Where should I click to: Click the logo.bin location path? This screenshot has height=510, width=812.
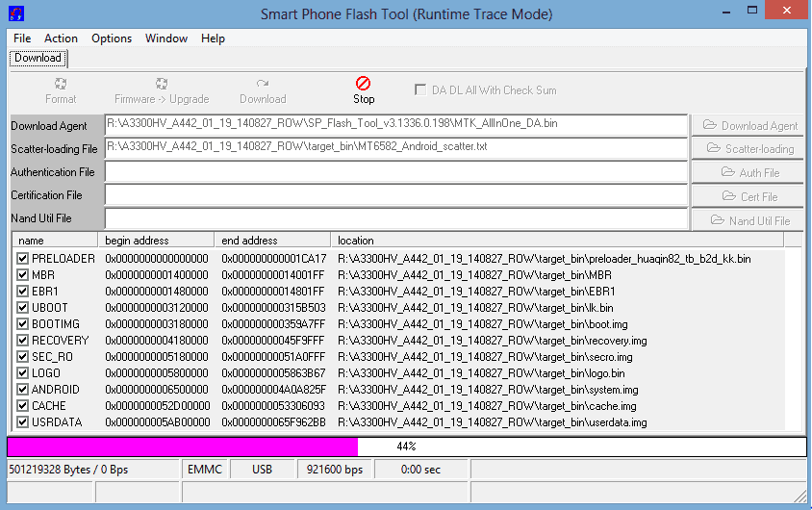[x=481, y=373]
